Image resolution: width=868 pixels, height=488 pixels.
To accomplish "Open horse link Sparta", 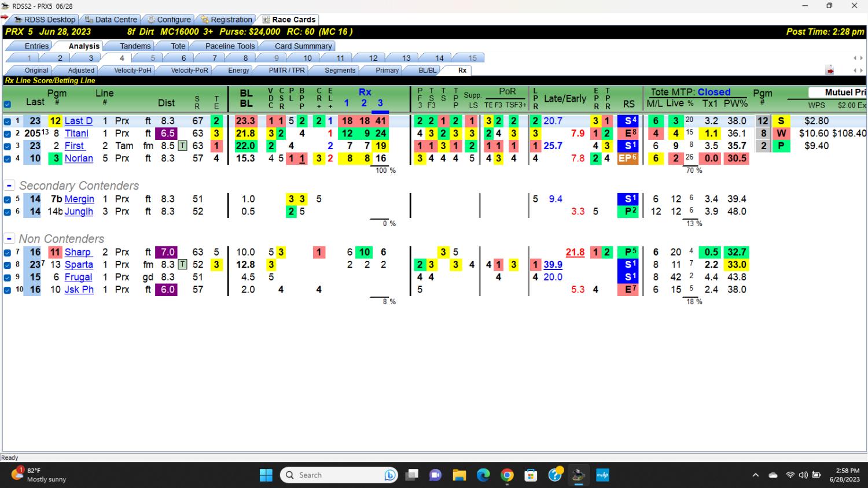I will [x=78, y=265].
